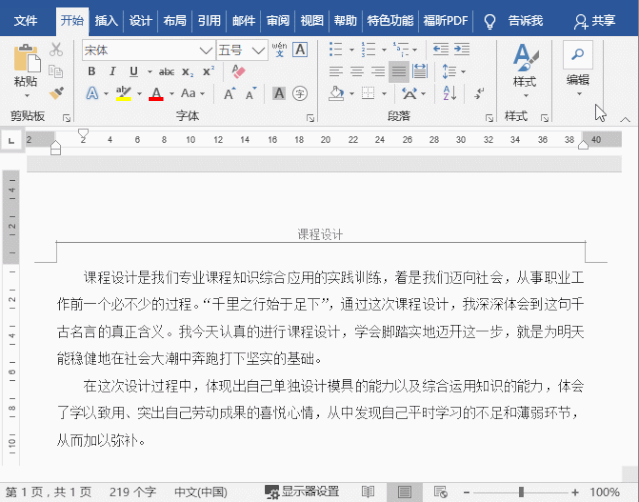Center align text
Image resolution: width=639 pixels, height=502 pixels.
(x=357, y=72)
